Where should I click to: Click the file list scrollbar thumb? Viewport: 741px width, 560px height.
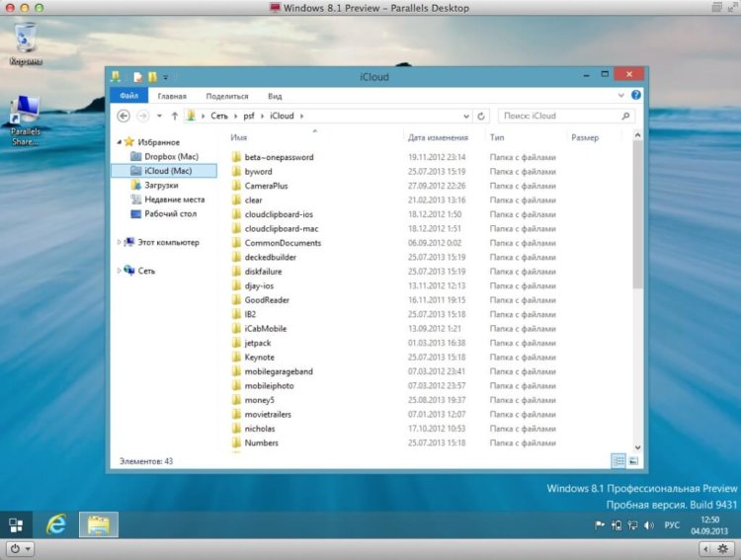[x=637, y=214]
